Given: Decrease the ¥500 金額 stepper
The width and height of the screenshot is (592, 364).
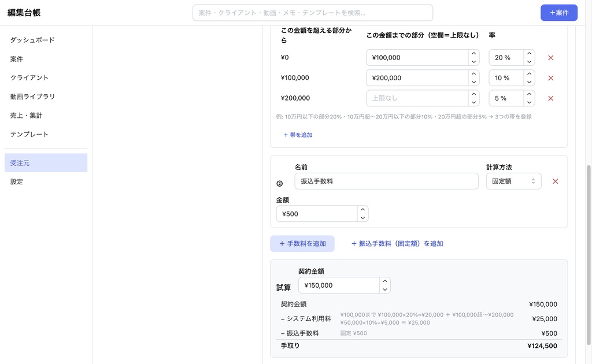Looking at the screenshot, I should click(362, 218).
